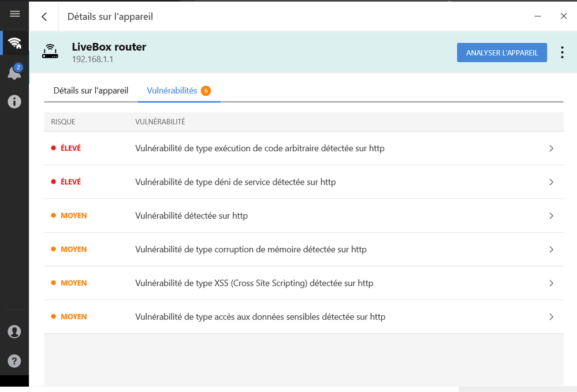Open the accès aux données sensibles row
The image size is (577, 392).
[x=260, y=317]
